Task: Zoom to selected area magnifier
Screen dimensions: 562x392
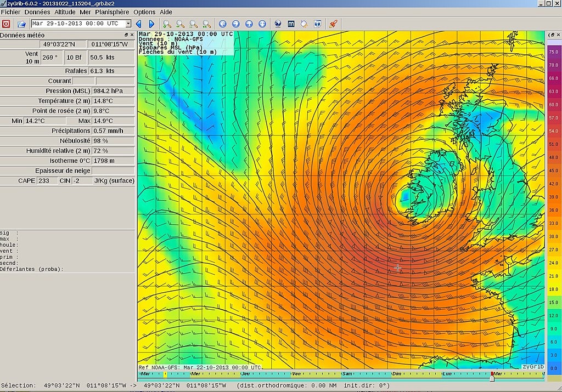Action: (194, 24)
